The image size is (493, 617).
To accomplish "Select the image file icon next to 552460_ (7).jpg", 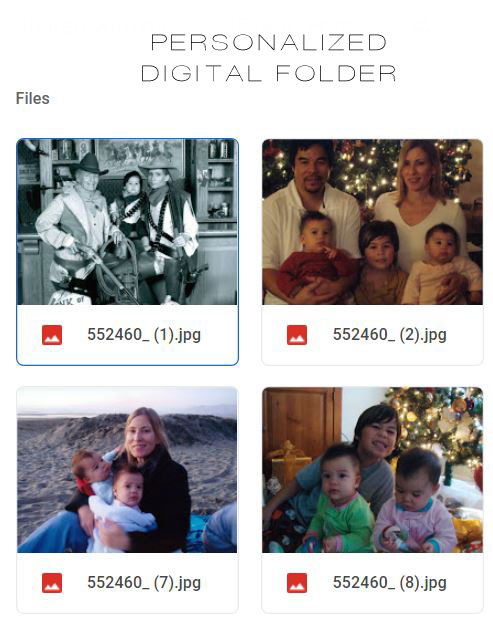I will [52, 583].
